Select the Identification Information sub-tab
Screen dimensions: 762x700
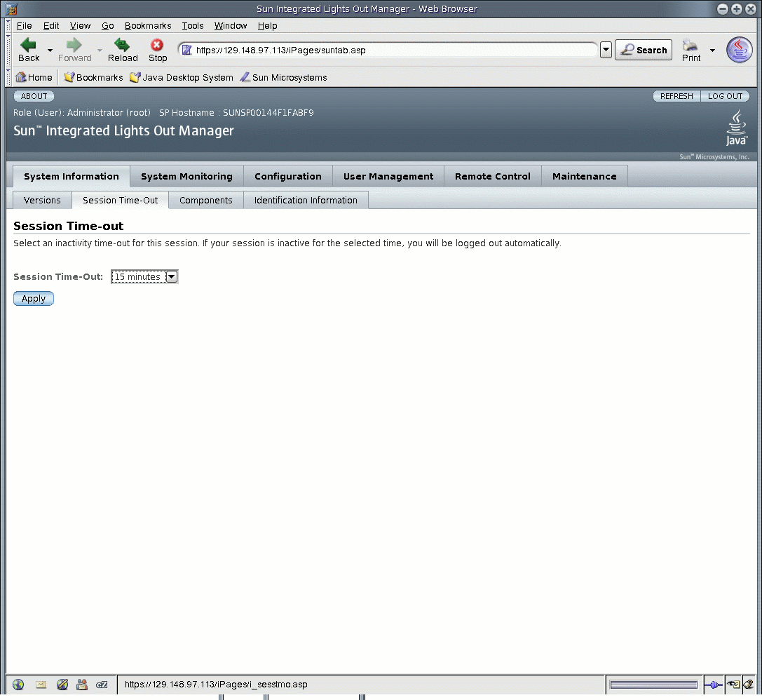click(306, 201)
